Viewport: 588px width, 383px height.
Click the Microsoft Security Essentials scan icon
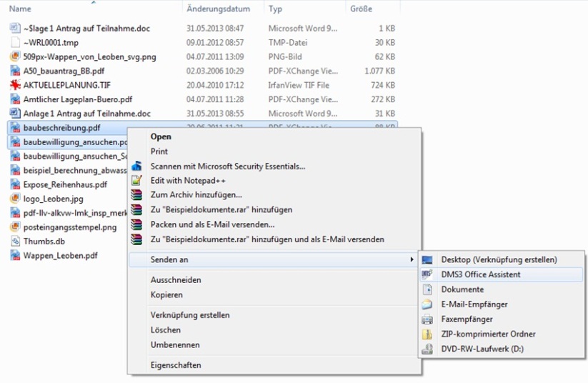point(137,166)
